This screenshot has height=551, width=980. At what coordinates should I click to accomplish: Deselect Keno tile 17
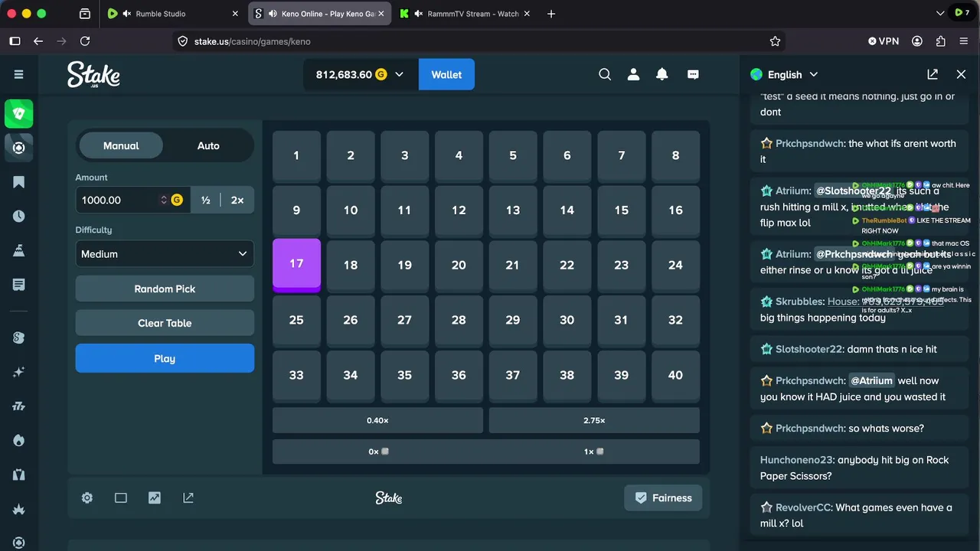click(x=296, y=265)
